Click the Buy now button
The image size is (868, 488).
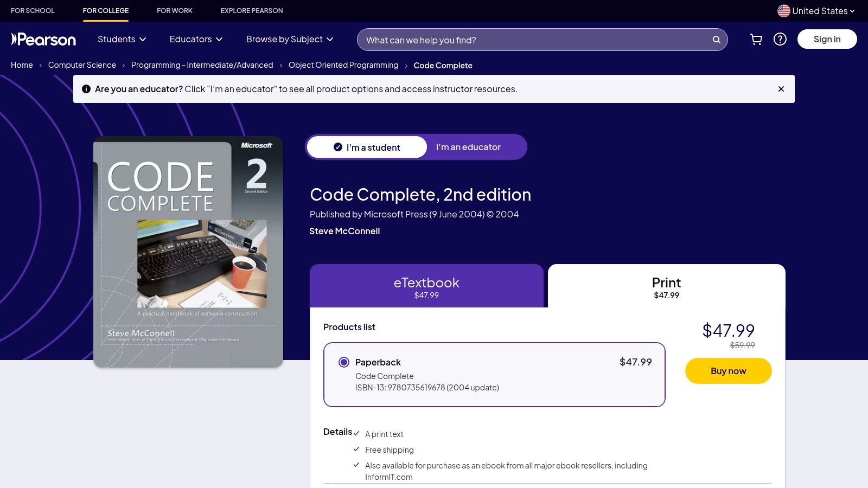coord(729,371)
